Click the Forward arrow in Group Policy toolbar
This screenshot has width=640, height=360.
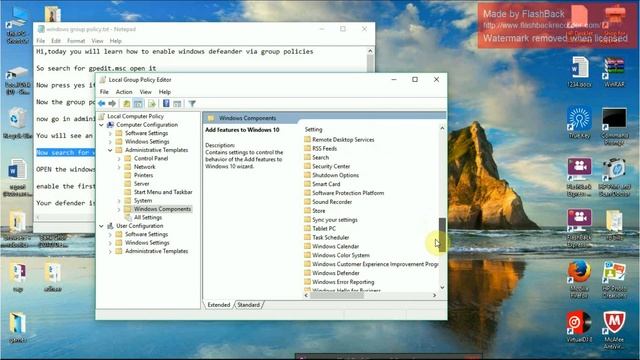click(112, 104)
